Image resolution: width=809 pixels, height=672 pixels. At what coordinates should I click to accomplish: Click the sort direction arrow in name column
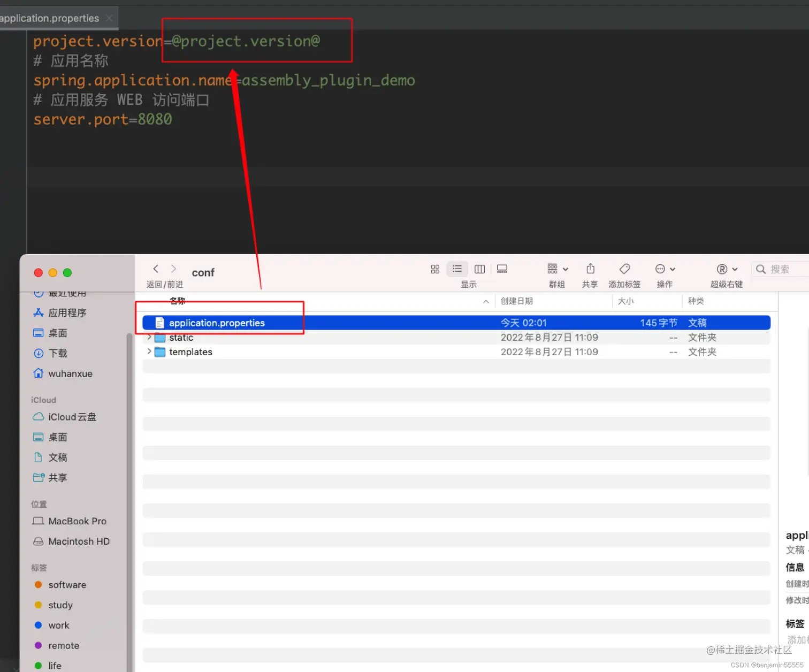pos(486,301)
